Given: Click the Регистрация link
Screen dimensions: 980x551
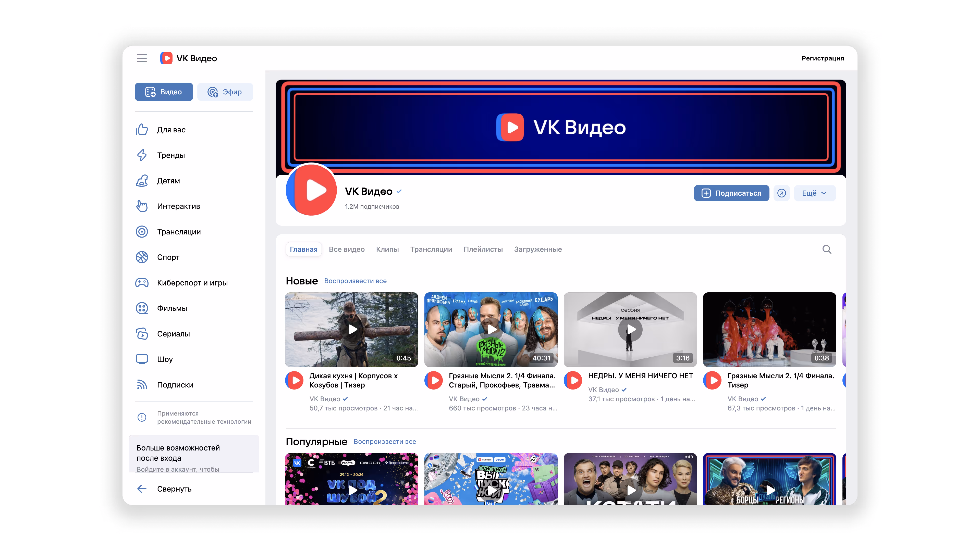Looking at the screenshot, I should click(x=823, y=58).
